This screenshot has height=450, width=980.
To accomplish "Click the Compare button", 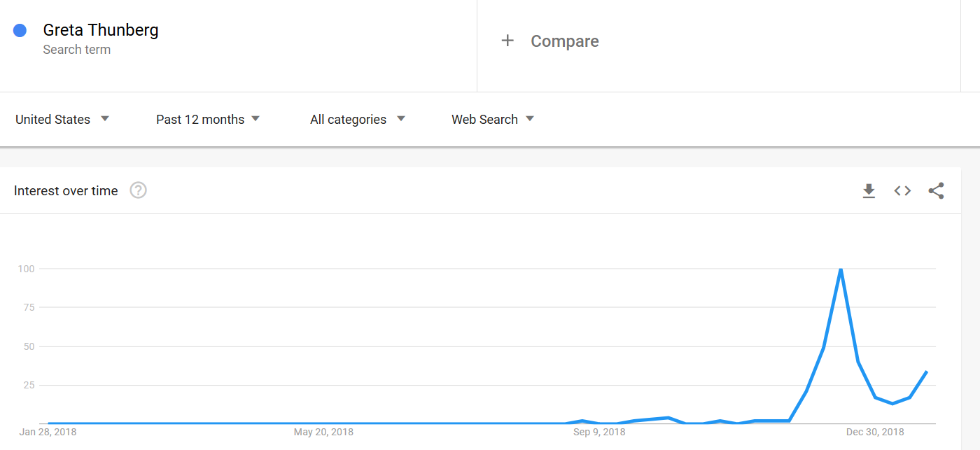I will 564,41.
